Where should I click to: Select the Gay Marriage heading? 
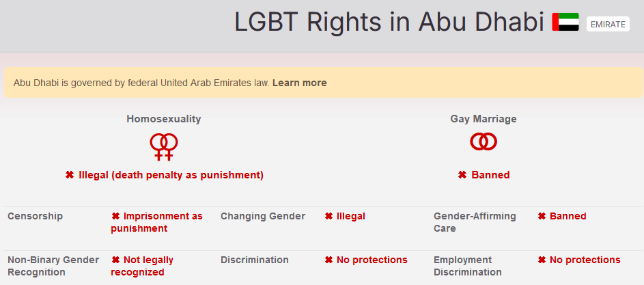pyautogui.click(x=484, y=119)
